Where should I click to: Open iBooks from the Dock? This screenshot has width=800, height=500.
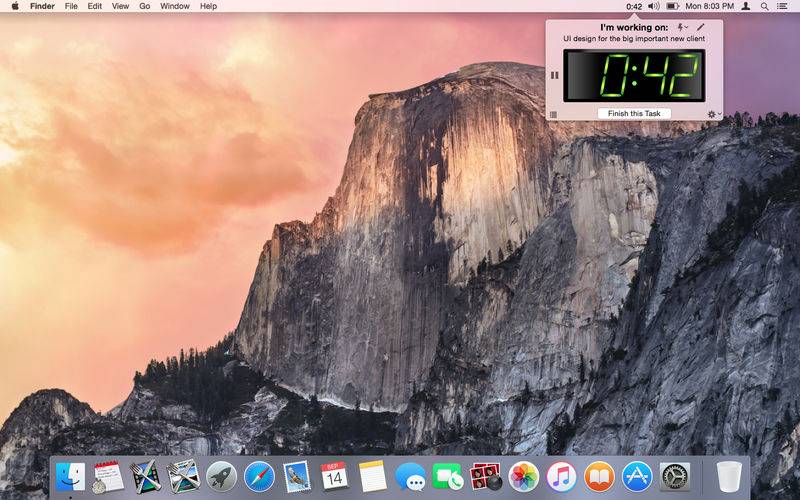pos(599,477)
